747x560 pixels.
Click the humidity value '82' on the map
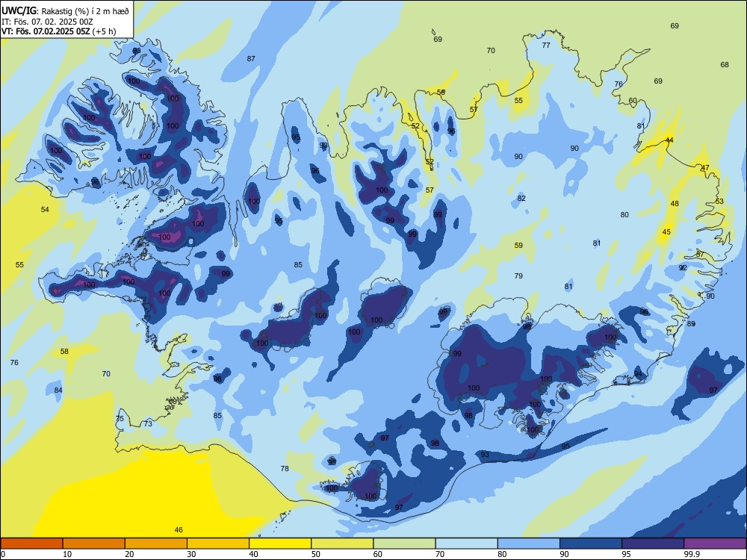click(521, 198)
